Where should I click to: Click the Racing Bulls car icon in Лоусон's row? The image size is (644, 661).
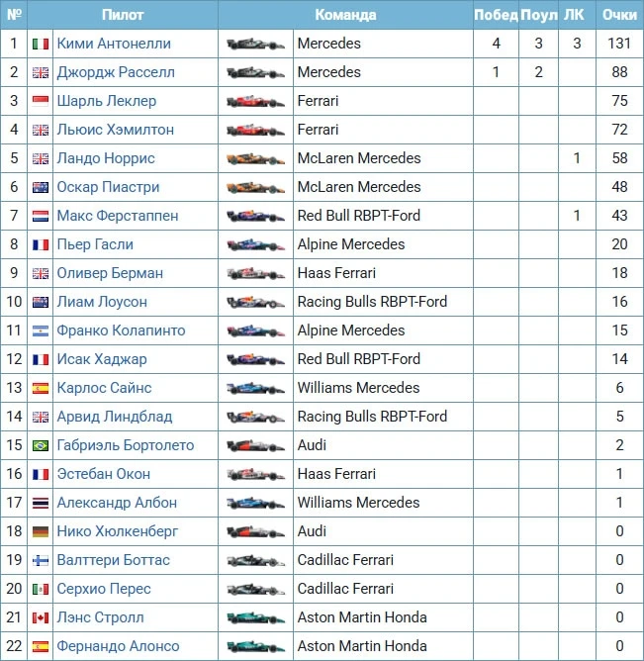(256, 302)
